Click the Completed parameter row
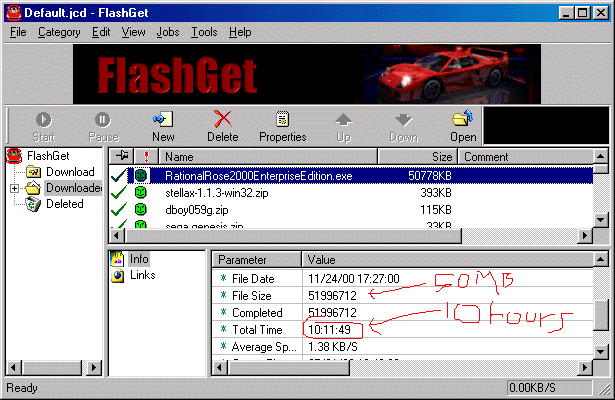615x400 pixels. click(x=402, y=313)
